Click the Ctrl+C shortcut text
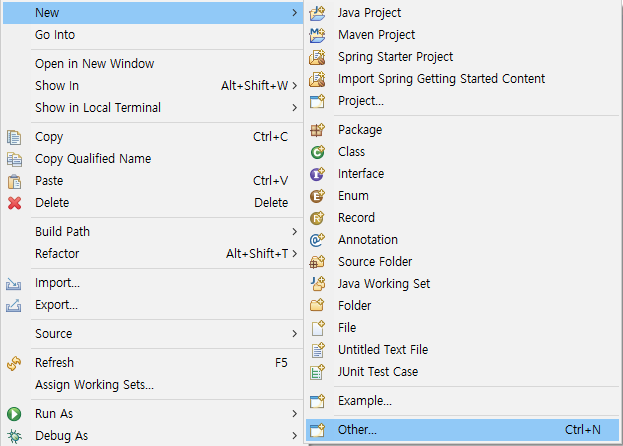This screenshot has width=623, height=446. (x=271, y=137)
